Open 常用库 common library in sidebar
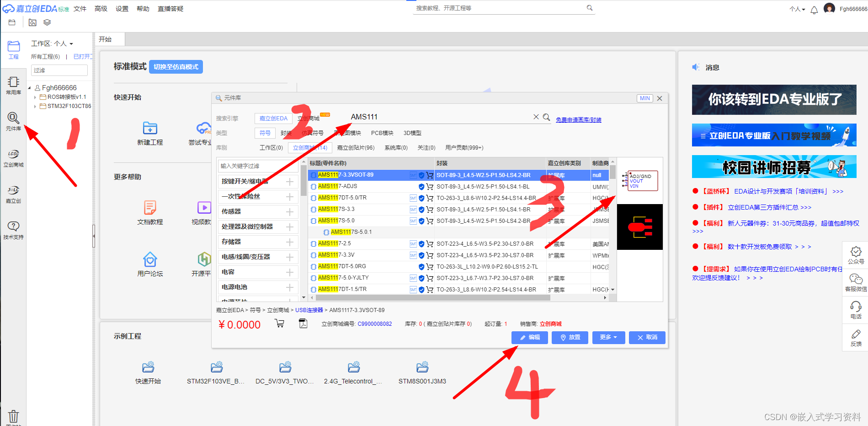The width and height of the screenshot is (868, 426). [14, 86]
